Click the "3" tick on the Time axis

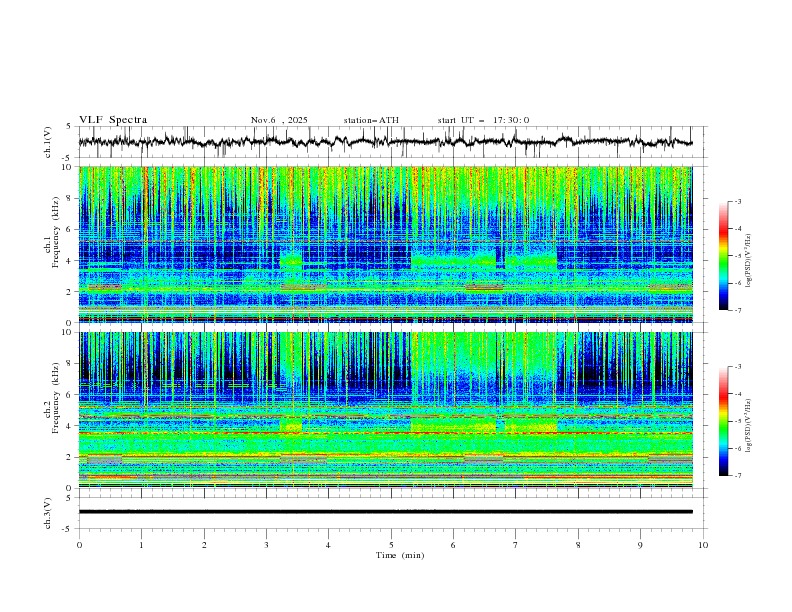[x=266, y=545]
